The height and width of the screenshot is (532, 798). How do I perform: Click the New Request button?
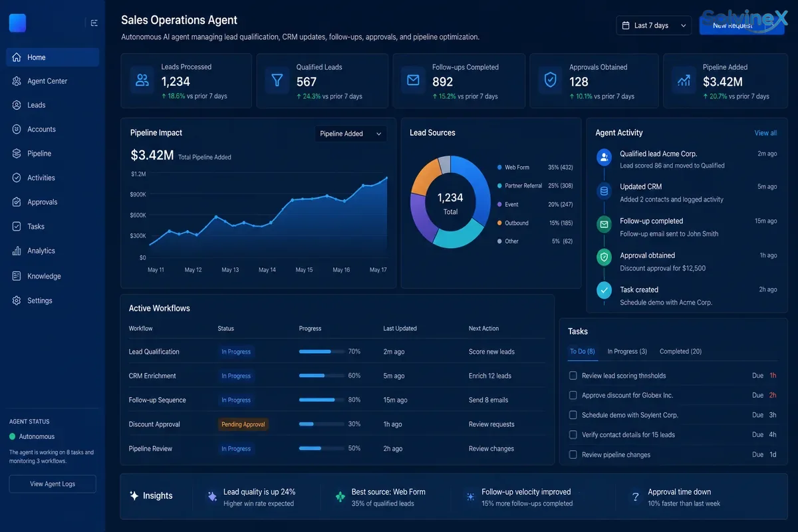coord(741,25)
